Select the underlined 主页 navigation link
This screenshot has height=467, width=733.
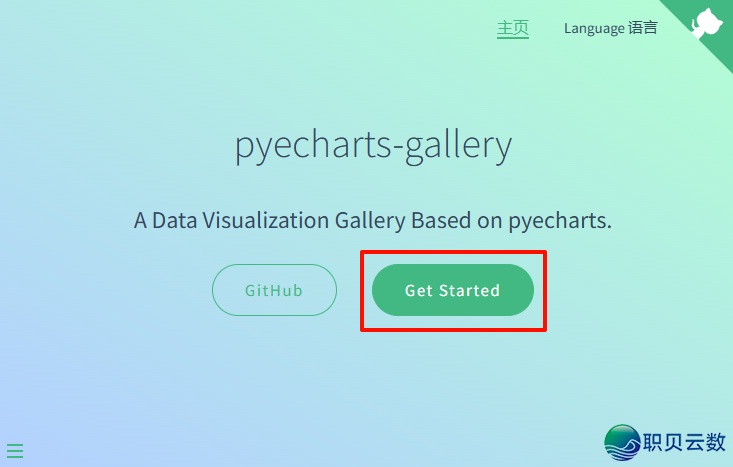pyautogui.click(x=513, y=28)
